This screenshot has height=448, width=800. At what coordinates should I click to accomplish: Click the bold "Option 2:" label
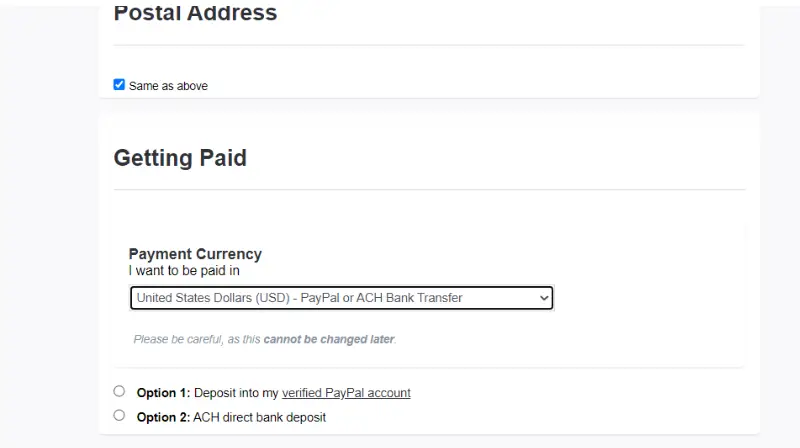point(163,417)
